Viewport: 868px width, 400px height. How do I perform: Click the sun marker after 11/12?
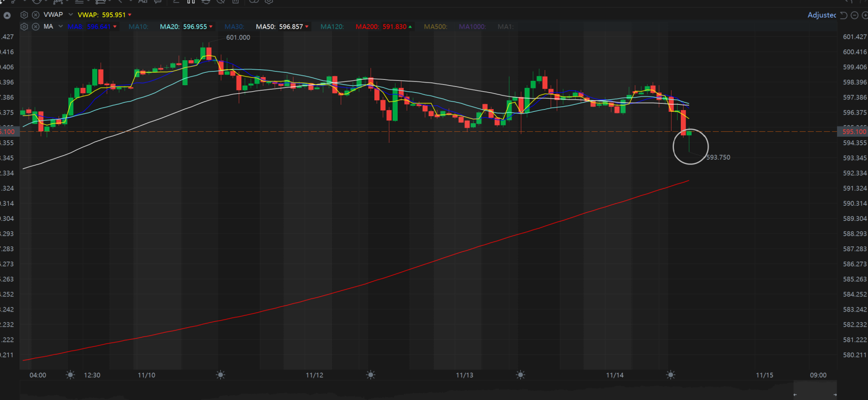(371, 375)
